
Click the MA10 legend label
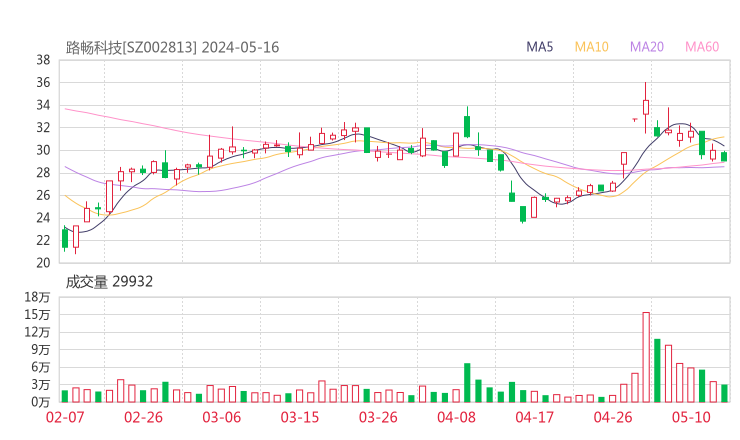coord(591,47)
